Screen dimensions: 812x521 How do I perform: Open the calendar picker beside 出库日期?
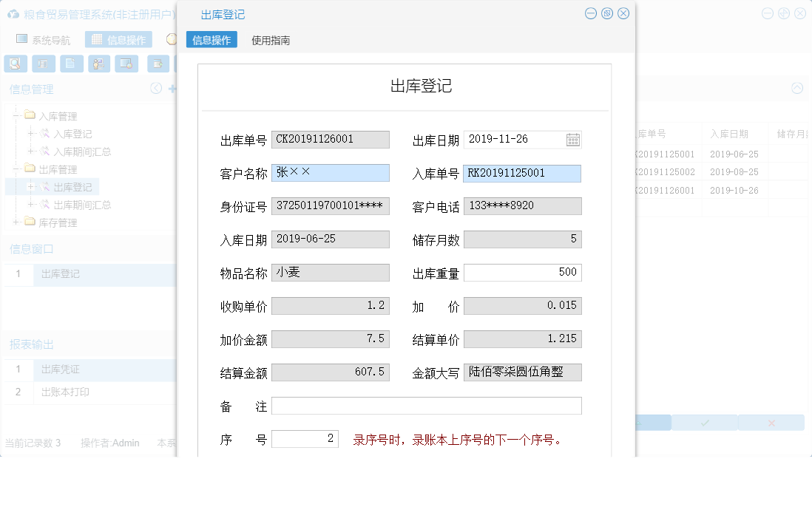572,139
